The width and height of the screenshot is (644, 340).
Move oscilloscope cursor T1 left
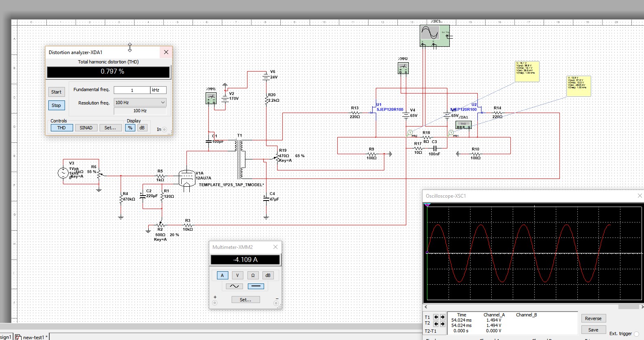pyautogui.click(x=436, y=317)
